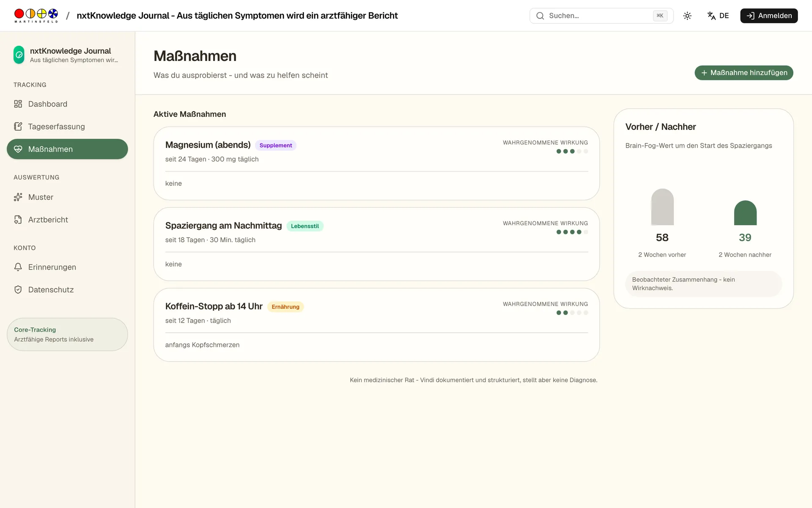Open Spaziergang am Nachmittag card title
The width and height of the screenshot is (812, 508).
[223, 226]
